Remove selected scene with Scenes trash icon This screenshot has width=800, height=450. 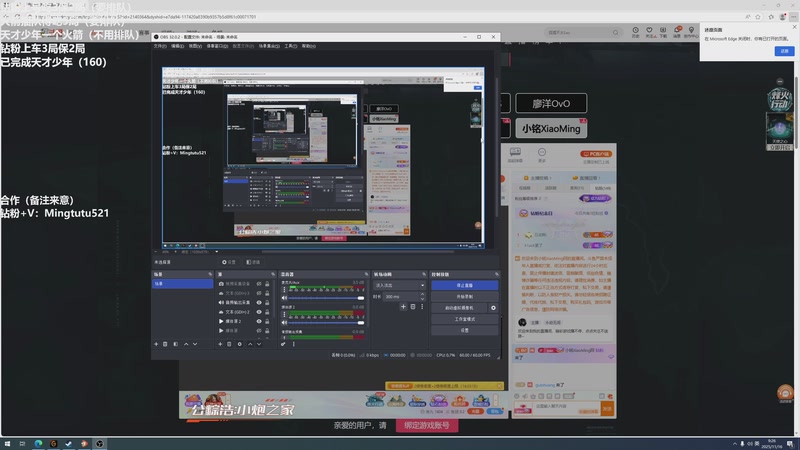[x=165, y=344]
